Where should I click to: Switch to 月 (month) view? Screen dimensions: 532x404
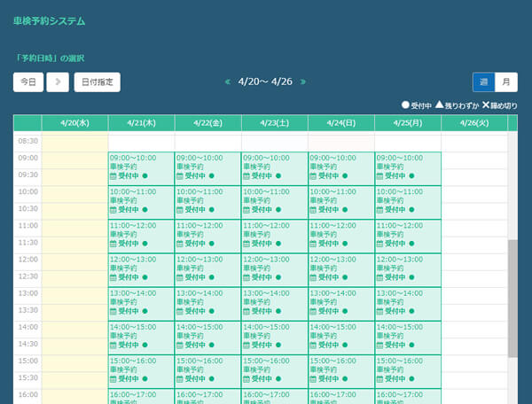point(506,82)
